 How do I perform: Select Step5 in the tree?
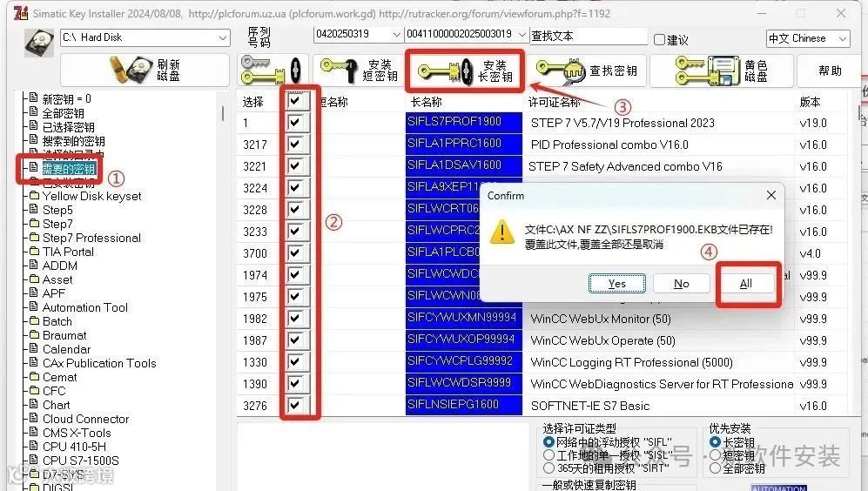coord(57,210)
